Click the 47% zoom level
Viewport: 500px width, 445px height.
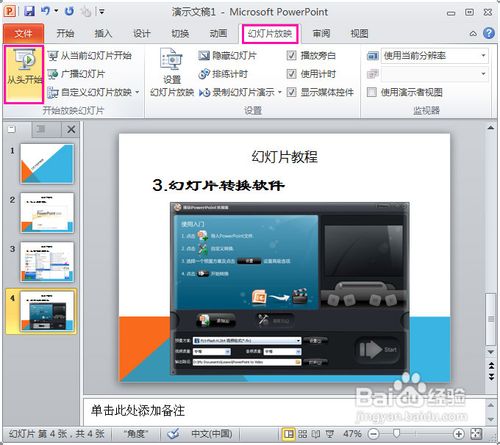click(352, 434)
